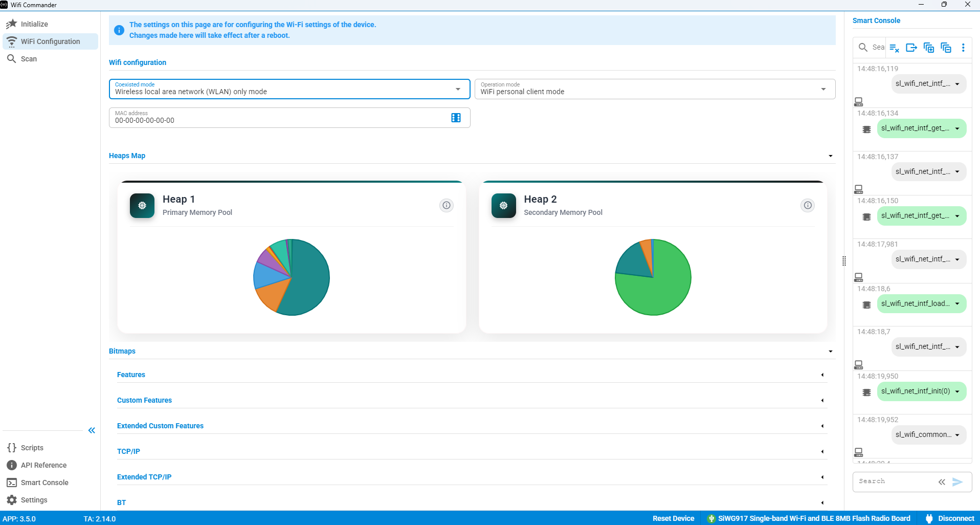Expand the Features bitmap section
Viewport: 980px width, 525px height.
point(822,375)
